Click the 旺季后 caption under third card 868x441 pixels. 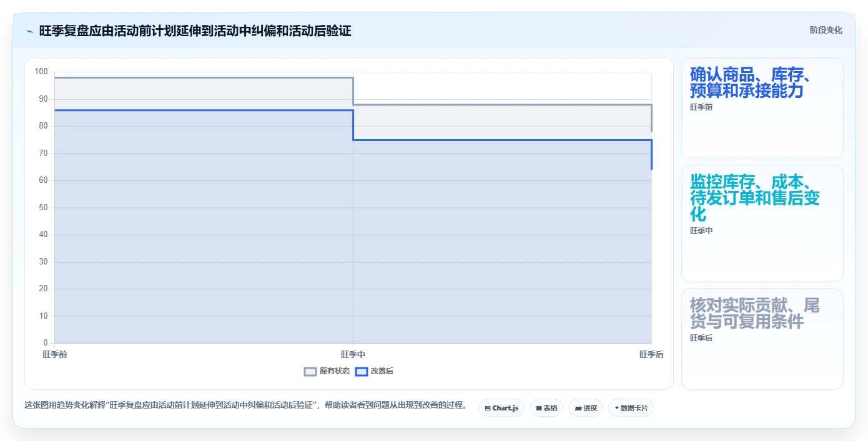coord(701,338)
